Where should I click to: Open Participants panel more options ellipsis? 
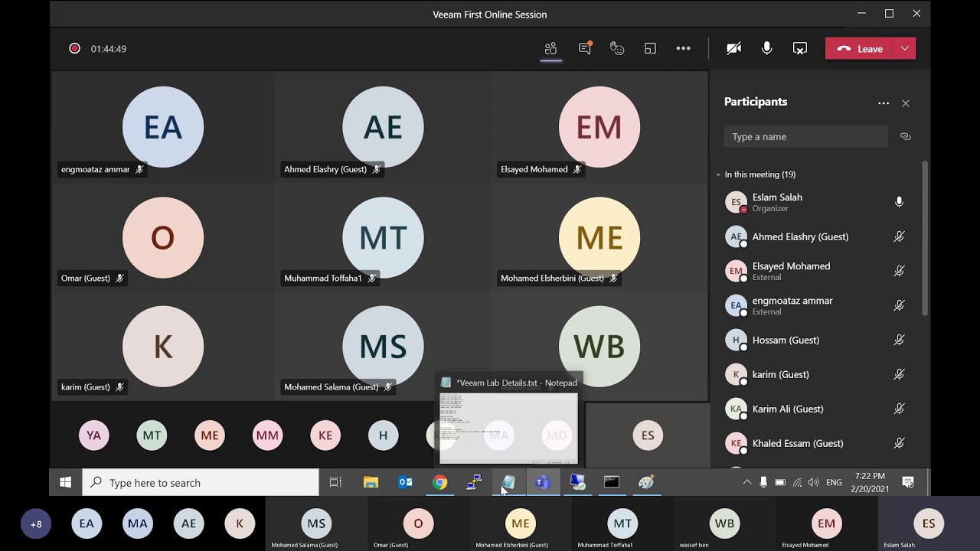coord(884,103)
